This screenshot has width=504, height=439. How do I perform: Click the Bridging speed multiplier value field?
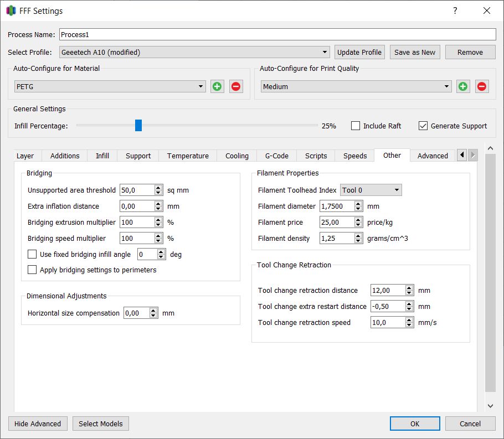[137, 238]
